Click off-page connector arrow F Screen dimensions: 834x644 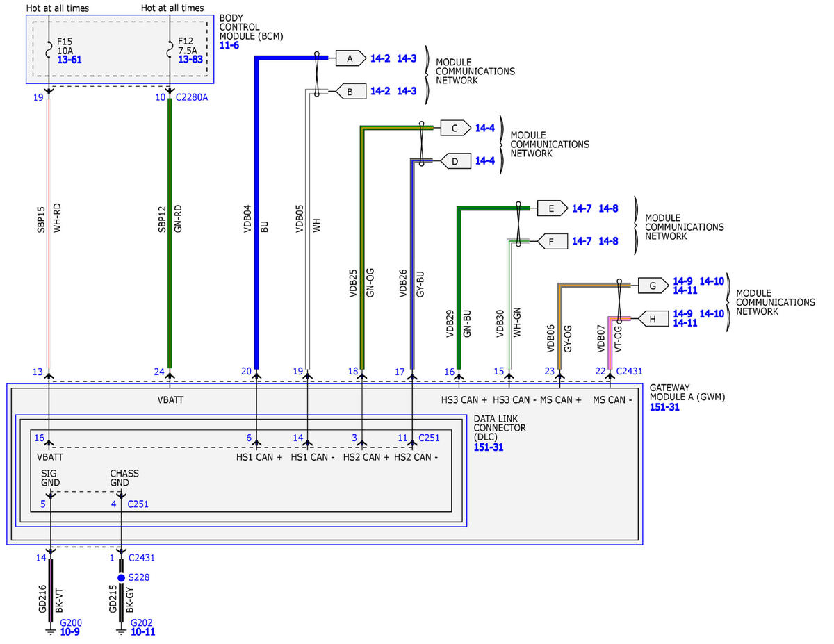pos(551,241)
